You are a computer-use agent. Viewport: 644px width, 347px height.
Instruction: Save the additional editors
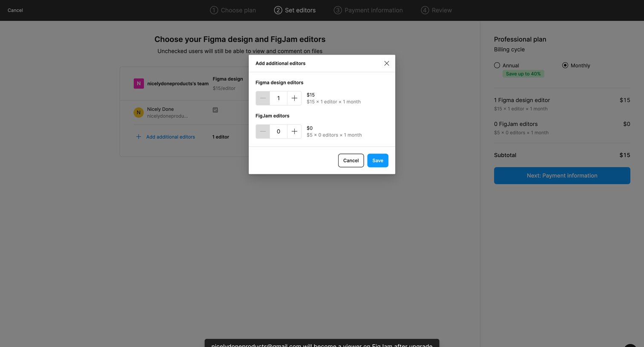point(378,160)
